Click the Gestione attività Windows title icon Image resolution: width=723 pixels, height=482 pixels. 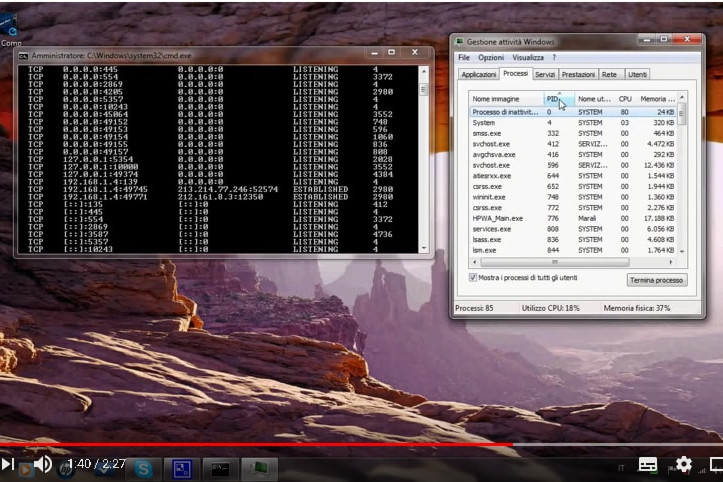(459, 42)
